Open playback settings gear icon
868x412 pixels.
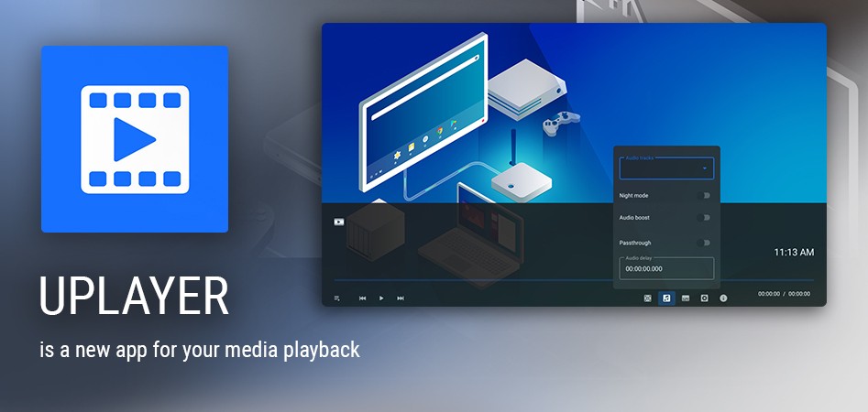coord(704,298)
